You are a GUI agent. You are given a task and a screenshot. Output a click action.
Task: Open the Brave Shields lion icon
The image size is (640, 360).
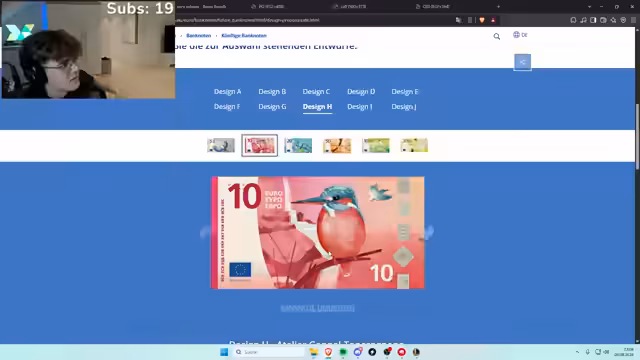482,20
